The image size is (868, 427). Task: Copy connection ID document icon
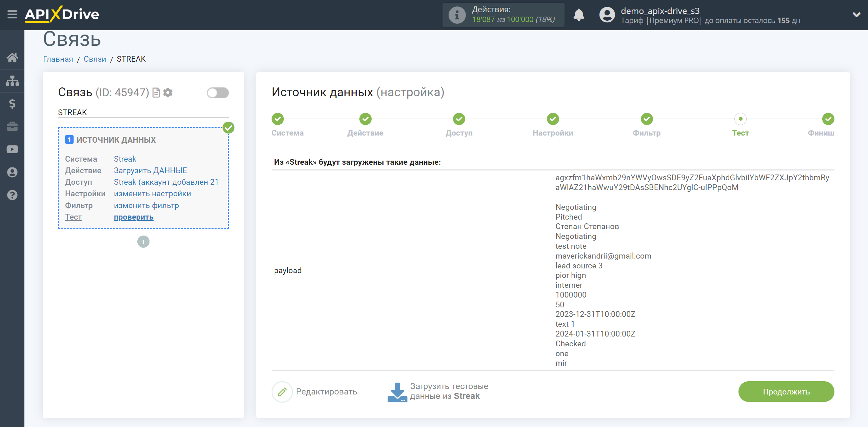(x=156, y=93)
